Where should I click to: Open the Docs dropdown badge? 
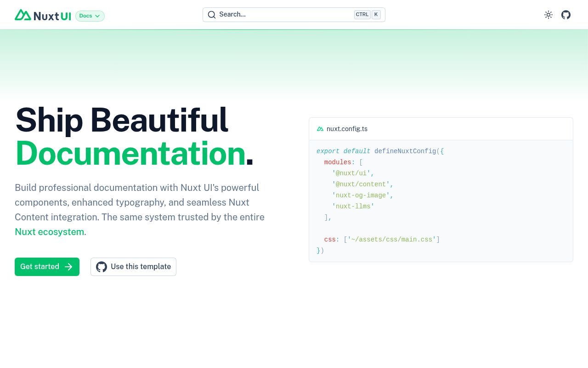click(90, 16)
